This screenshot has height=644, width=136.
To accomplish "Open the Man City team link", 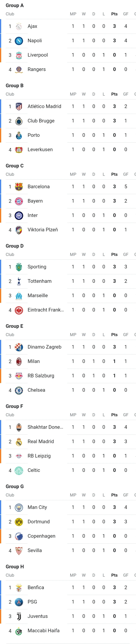I will 37,507.
